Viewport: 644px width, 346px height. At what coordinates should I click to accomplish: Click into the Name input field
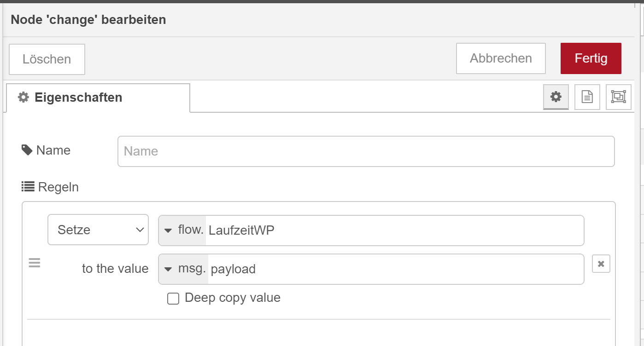(x=366, y=151)
